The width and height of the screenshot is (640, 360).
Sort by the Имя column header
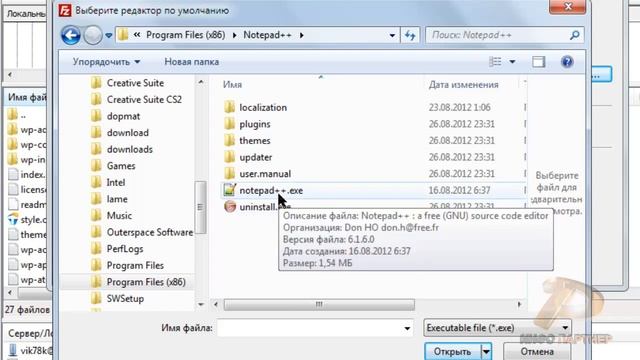232,84
